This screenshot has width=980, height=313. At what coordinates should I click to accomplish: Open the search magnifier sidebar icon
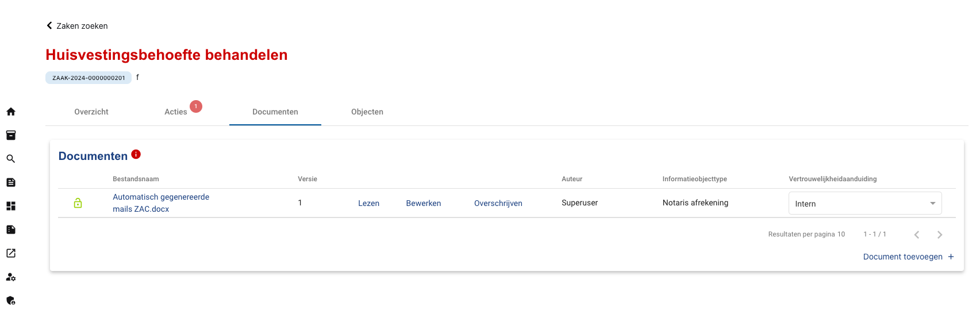pyautogui.click(x=11, y=159)
